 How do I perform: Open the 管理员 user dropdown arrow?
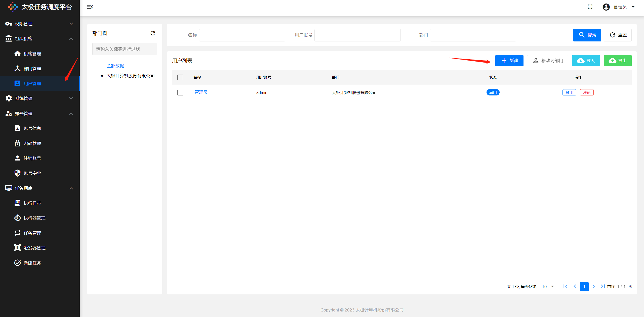point(633,7)
